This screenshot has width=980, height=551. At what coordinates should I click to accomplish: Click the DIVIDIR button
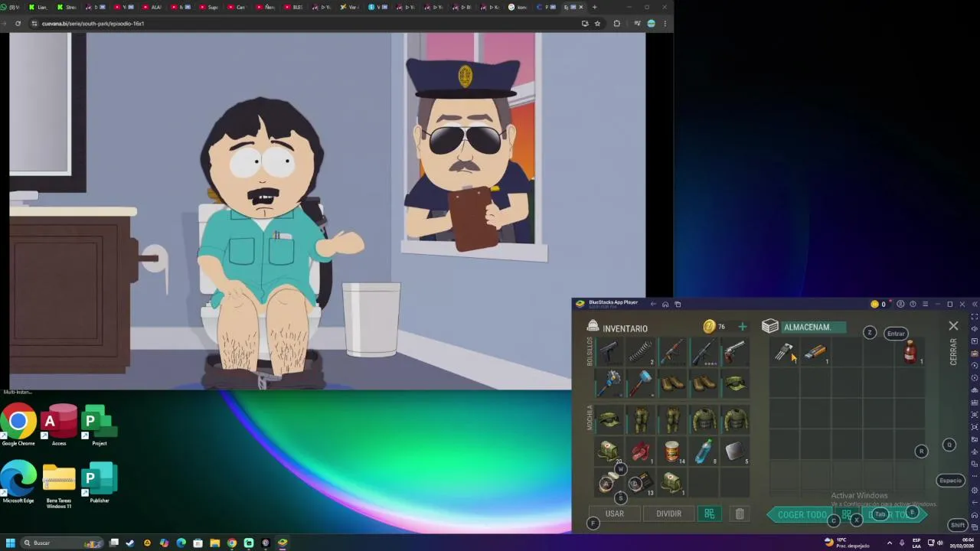click(x=668, y=514)
